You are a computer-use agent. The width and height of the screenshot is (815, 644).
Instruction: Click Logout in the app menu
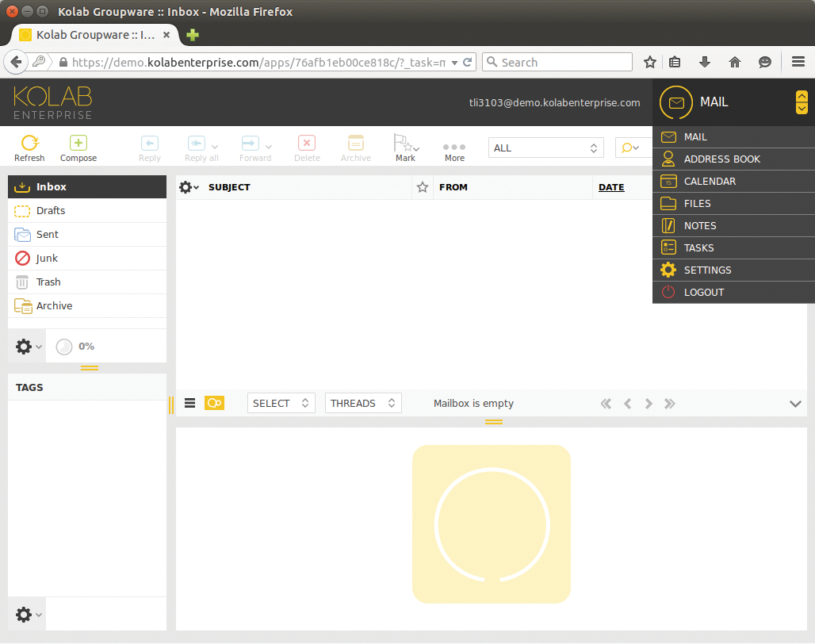tap(703, 292)
